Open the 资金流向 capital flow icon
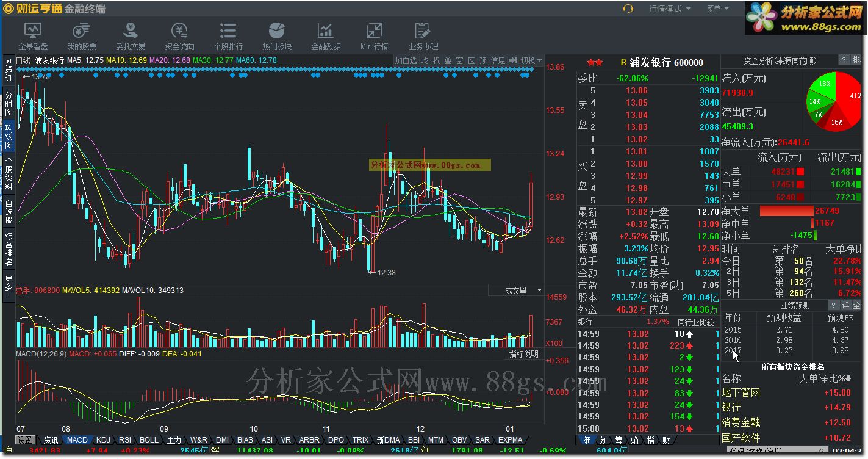 [x=179, y=36]
